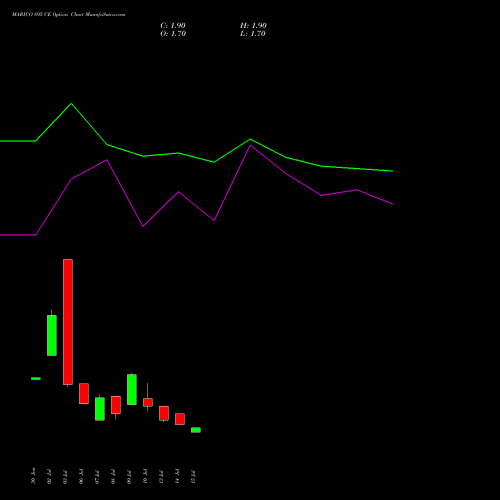Click the tallest peak of the purple line

pos(250,145)
